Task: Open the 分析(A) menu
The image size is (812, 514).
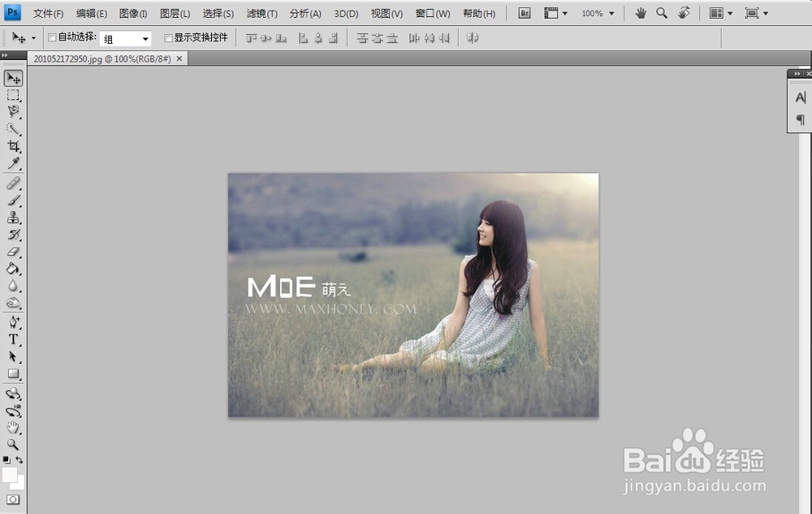Action: pos(305,14)
